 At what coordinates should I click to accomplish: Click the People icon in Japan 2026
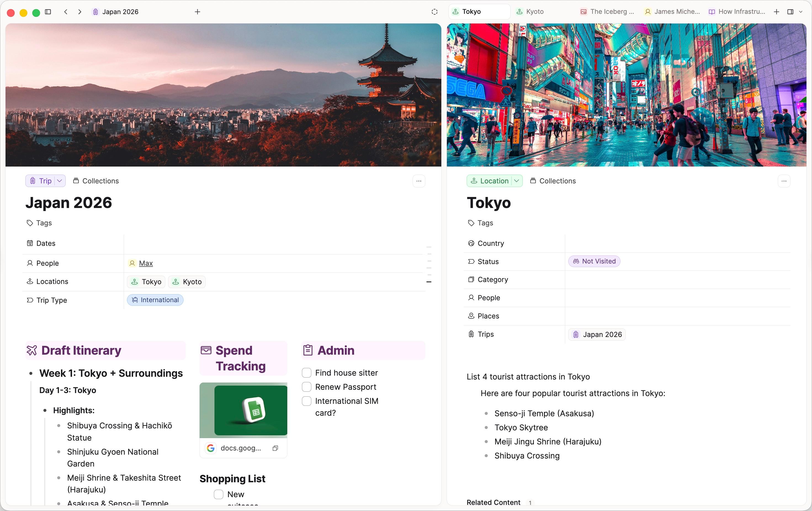click(x=30, y=263)
